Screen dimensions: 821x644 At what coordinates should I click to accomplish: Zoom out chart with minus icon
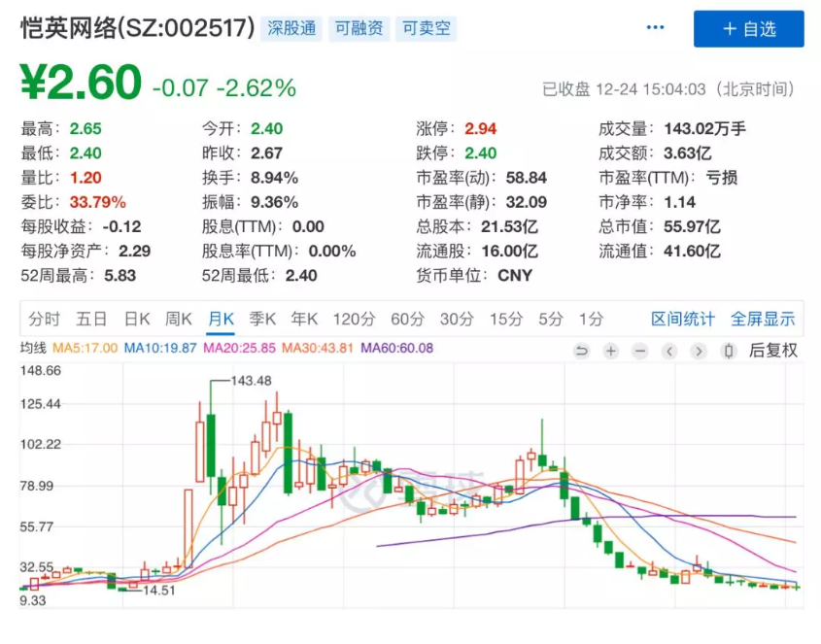[x=640, y=351]
